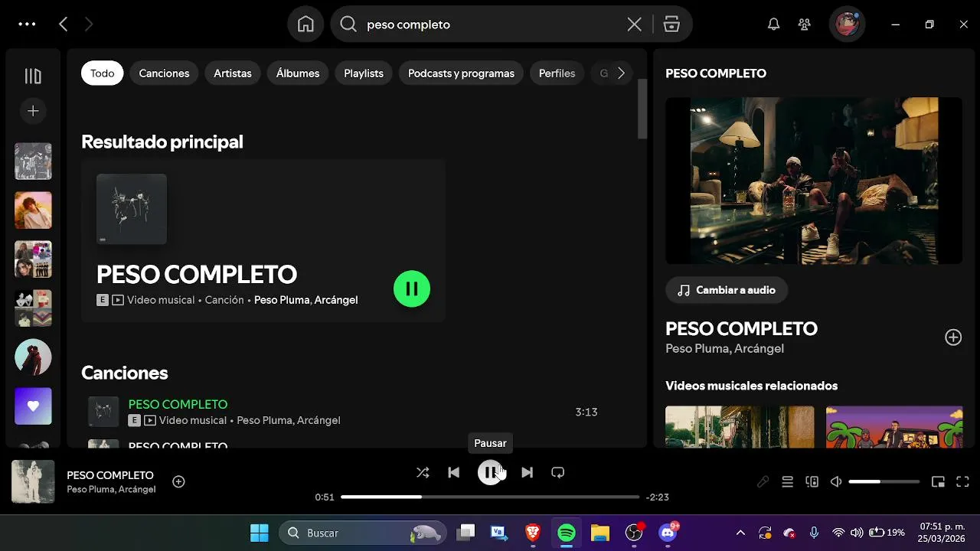
Task: Go back with the left arrow
Action: (64, 24)
